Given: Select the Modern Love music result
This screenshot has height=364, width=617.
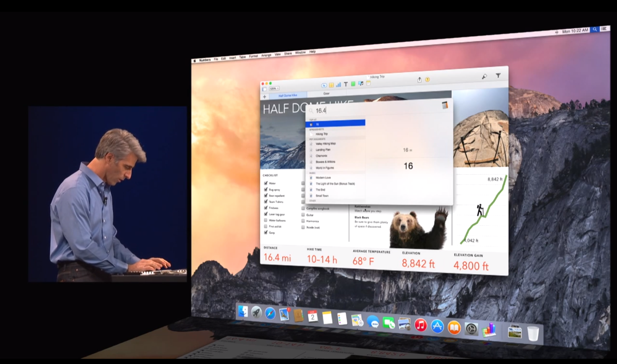Looking at the screenshot, I should [335, 178].
